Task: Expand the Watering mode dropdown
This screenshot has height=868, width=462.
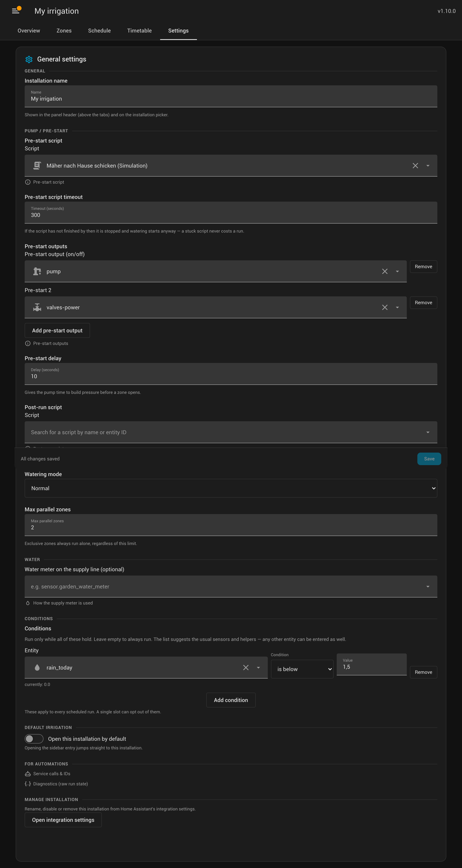Action: pyautogui.click(x=231, y=488)
